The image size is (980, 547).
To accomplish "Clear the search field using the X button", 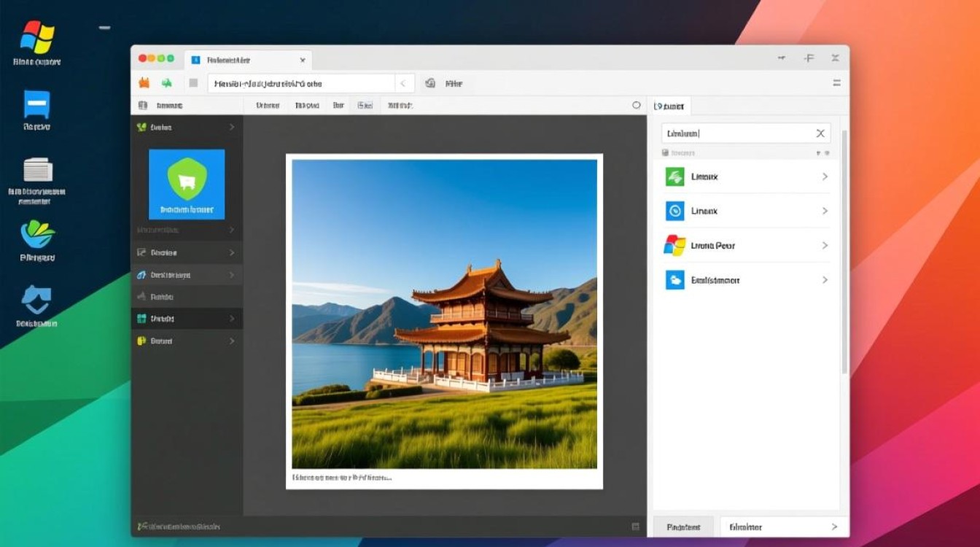I will click(820, 133).
